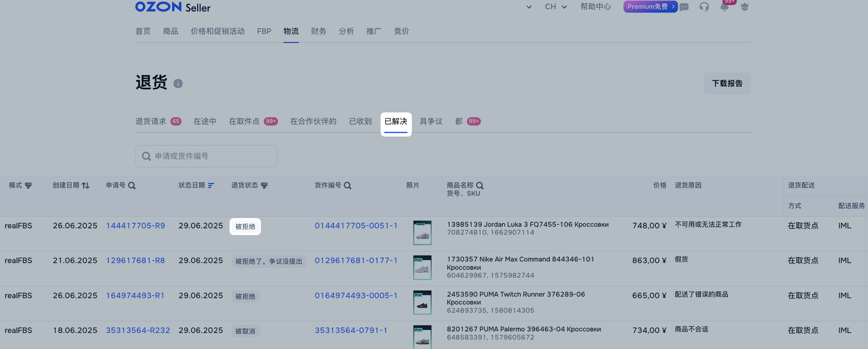Switch to 具争议 tab
Image resolution: width=868 pixels, height=349 pixels.
click(x=431, y=122)
